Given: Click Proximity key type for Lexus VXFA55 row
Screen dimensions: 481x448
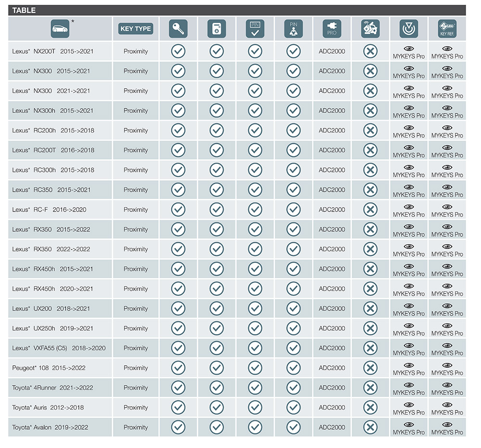Looking at the screenshot, I should pos(136,348).
